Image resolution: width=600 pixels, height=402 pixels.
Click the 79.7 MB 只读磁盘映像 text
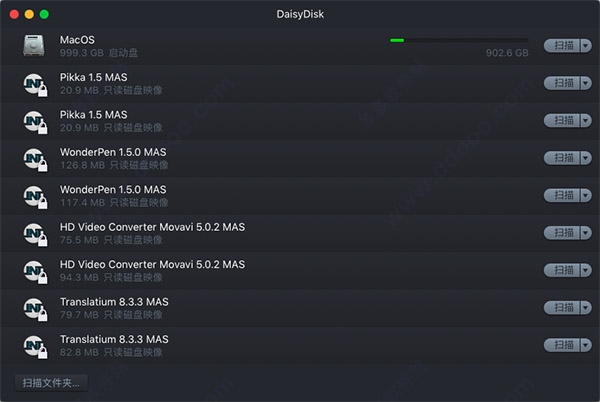111,315
